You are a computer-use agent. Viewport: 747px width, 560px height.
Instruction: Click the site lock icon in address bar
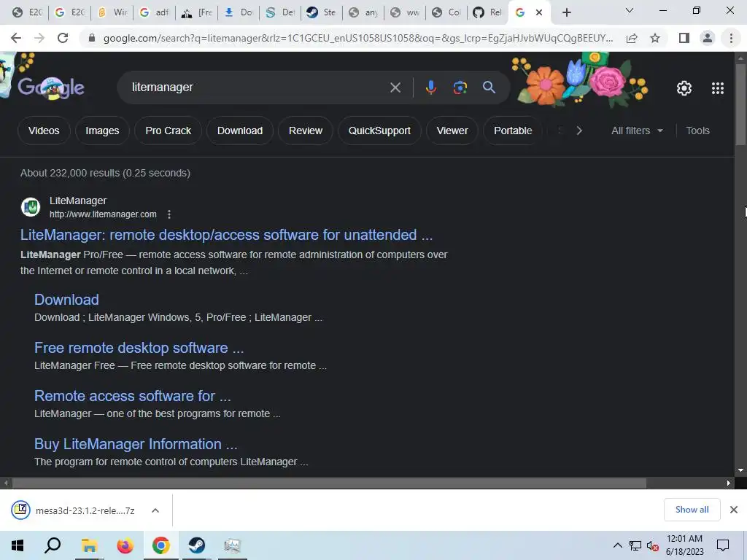[x=92, y=38]
